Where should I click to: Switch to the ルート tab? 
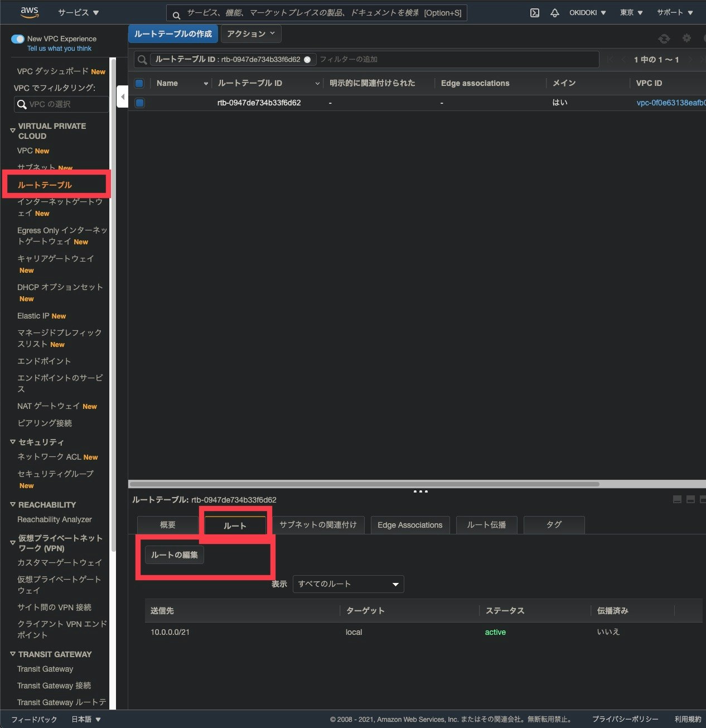point(235,525)
